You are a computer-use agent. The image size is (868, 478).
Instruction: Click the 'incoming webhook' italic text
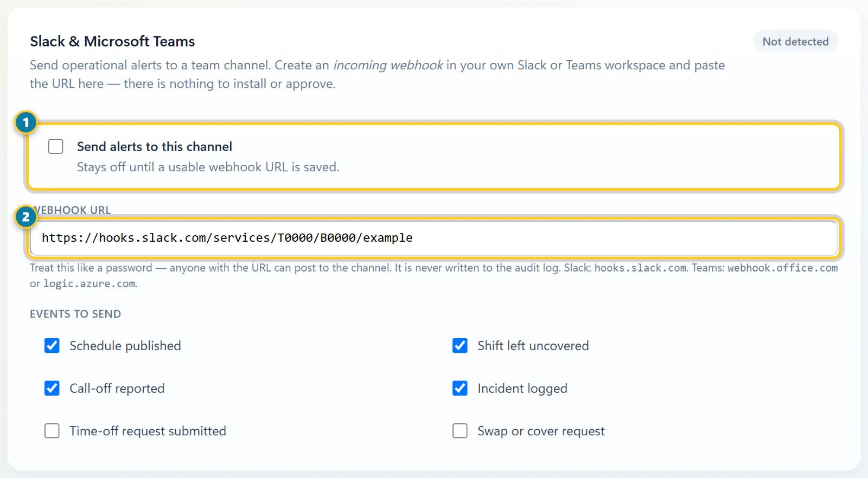point(388,65)
